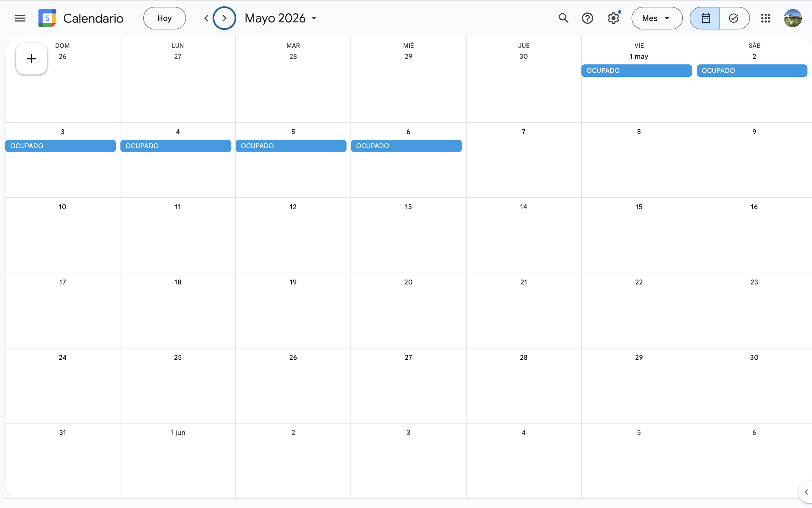
Task: Go to the previous month
Action: pyautogui.click(x=206, y=18)
